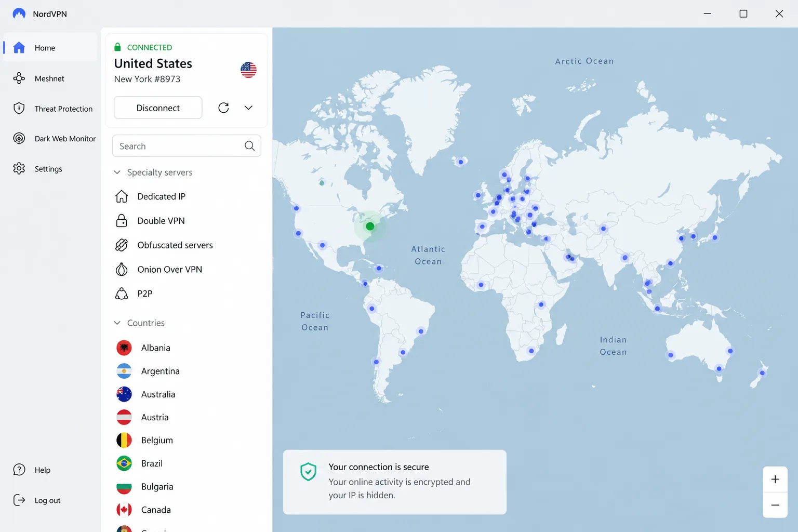
Task: Click the Home house icon
Action: [x=19, y=48]
